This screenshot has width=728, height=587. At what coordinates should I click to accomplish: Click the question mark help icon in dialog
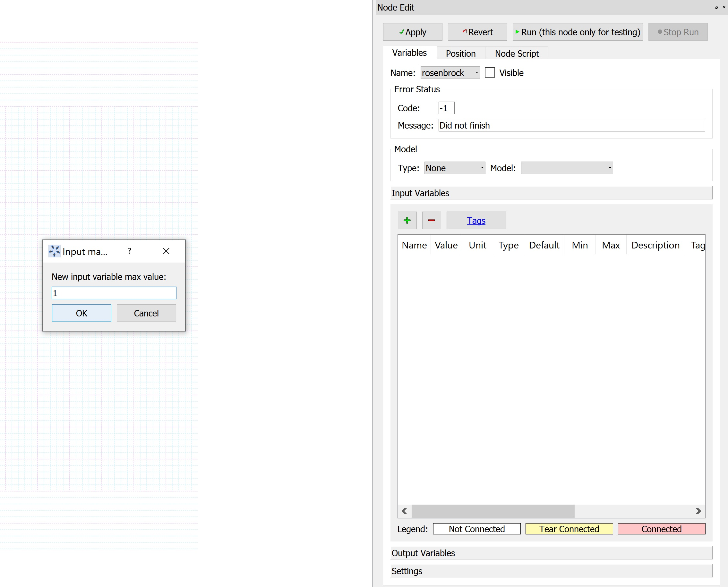click(129, 251)
